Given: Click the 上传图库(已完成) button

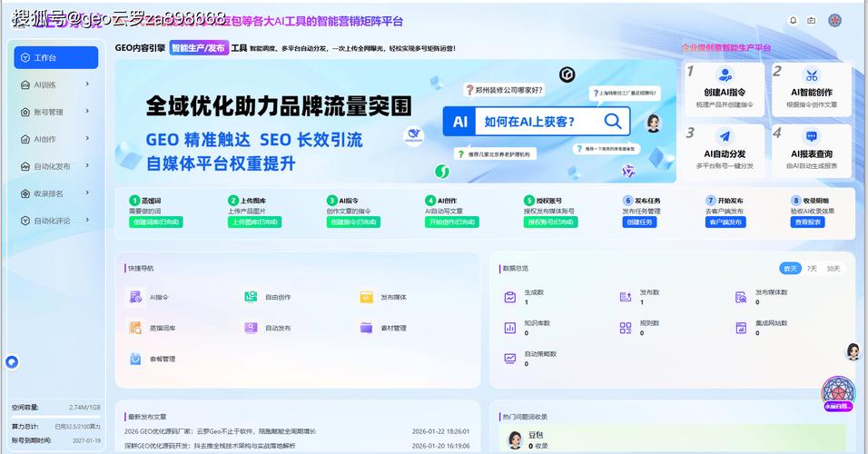Looking at the screenshot, I should click(x=254, y=222).
